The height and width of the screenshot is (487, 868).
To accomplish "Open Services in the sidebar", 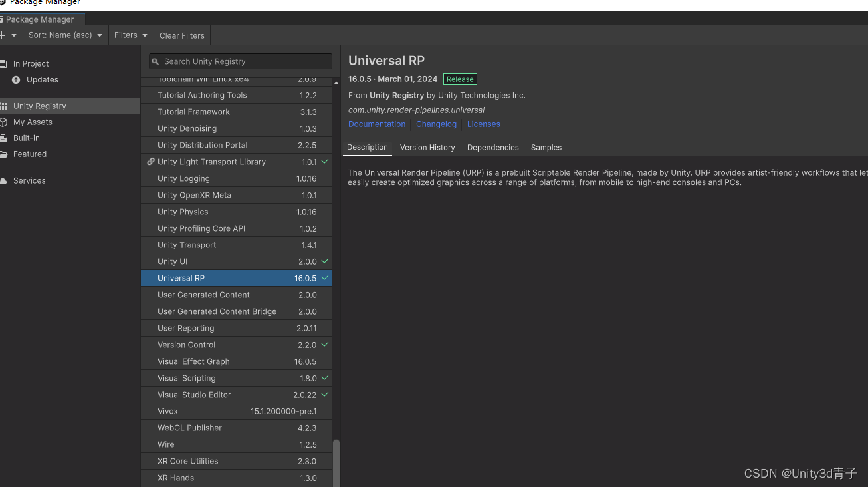I will click(70, 180).
